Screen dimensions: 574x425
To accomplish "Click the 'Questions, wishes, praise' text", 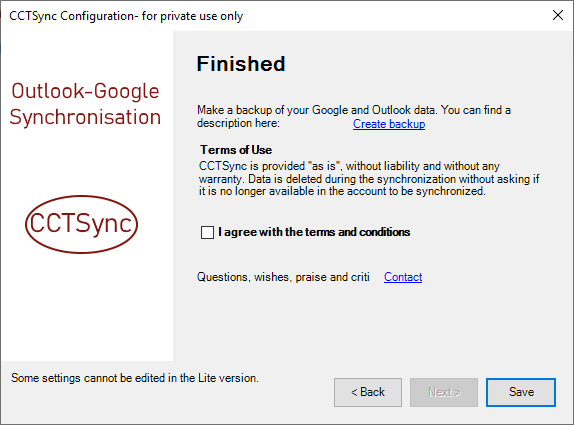I will pos(283,277).
